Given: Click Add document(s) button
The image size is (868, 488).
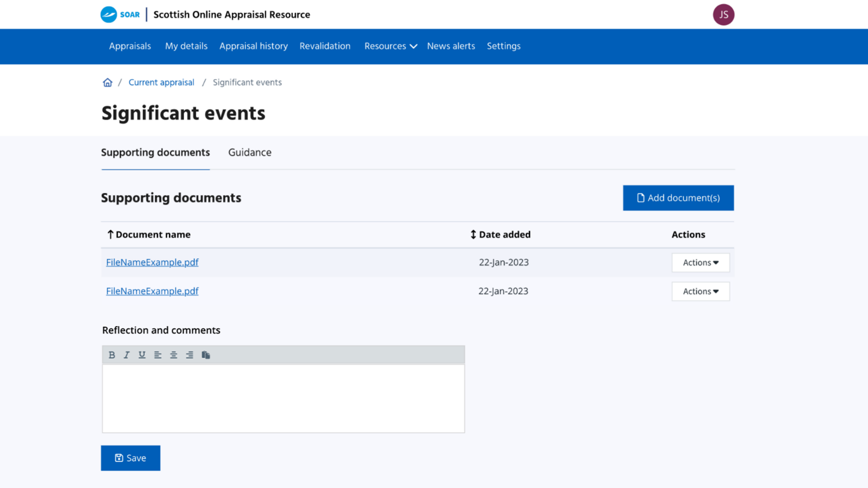Looking at the screenshot, I should click(x=678, y=198).
